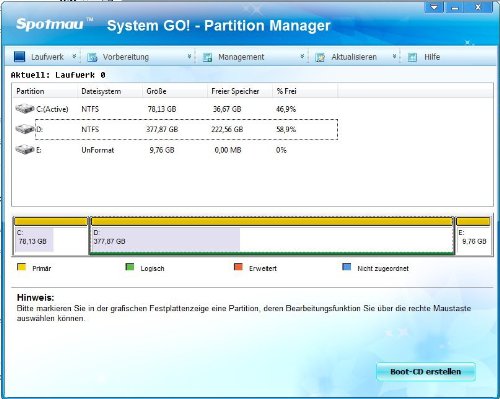Expand the Laufwerk dropdown arrow
Screen dimensions: 500x399
[74, 57]
